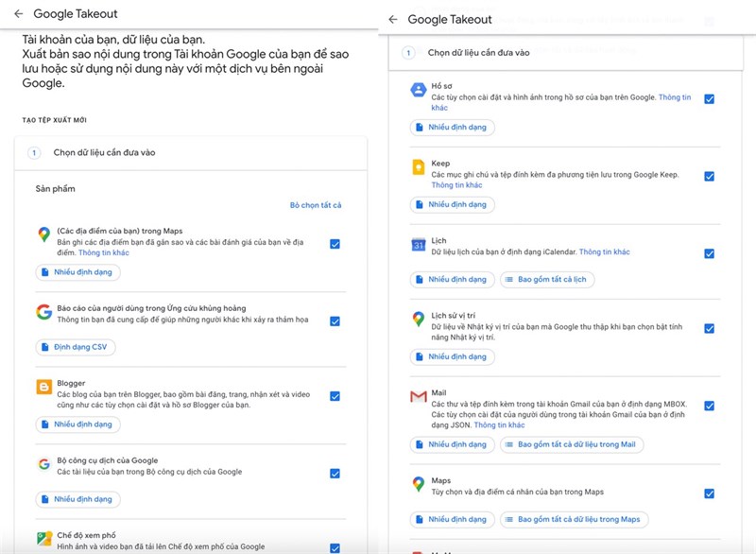Uncheck the Keep checkbox
The image size is (756, 554).
click(x=710, y=176)
